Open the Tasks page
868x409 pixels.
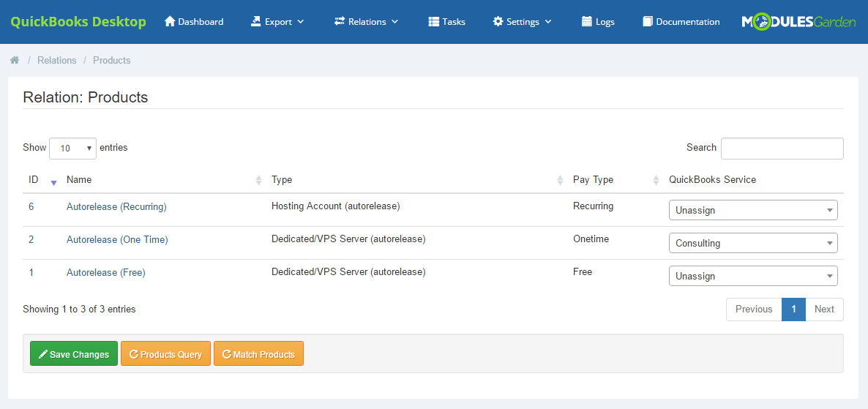coord(446,22)
